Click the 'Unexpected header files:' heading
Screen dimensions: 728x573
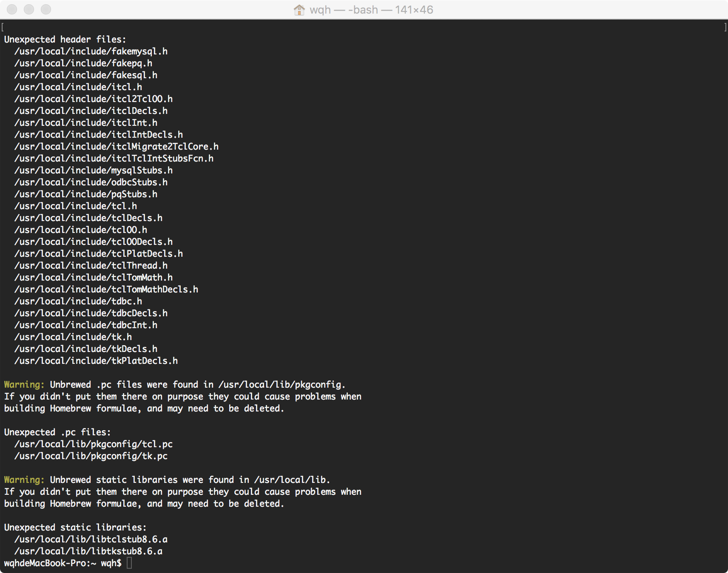pyautogui.click(x=65, y=40)
